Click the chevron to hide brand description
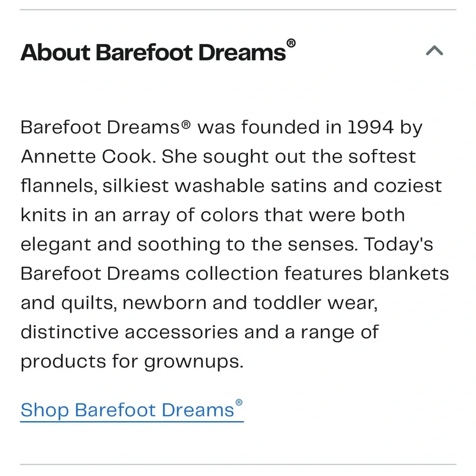This screenshot has width=476, height=476. pos(434,51)
